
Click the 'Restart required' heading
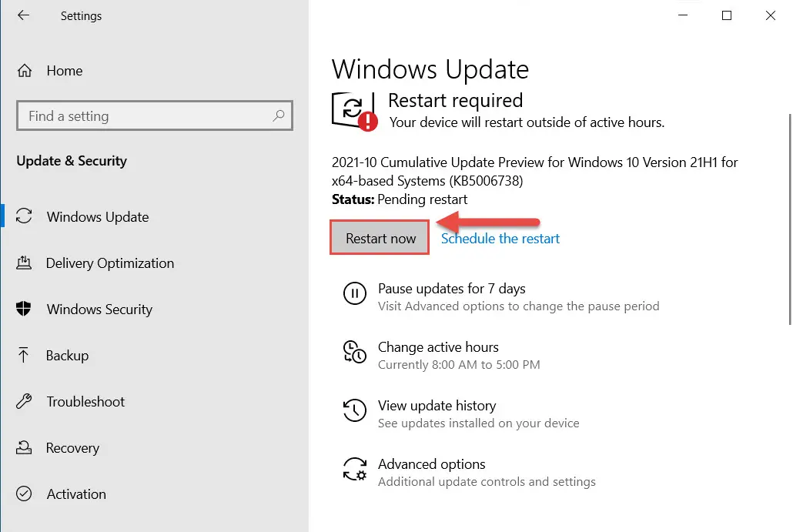click(x=455, y=101)
